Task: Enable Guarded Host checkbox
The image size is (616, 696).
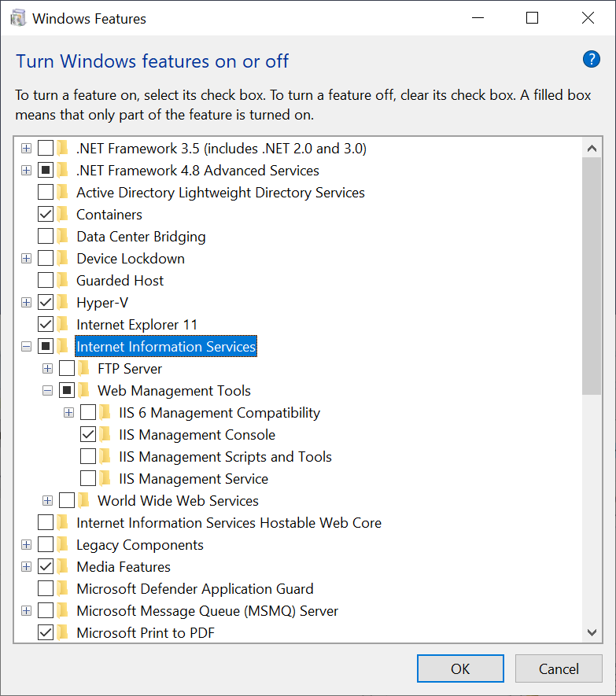Action: coord(46,281)
